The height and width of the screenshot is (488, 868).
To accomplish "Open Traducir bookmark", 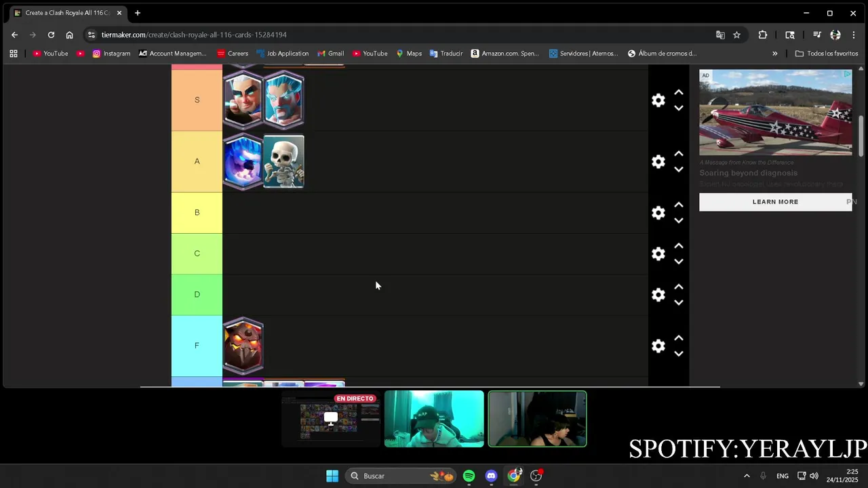I will pyautogui.click(x=446, y=54).
